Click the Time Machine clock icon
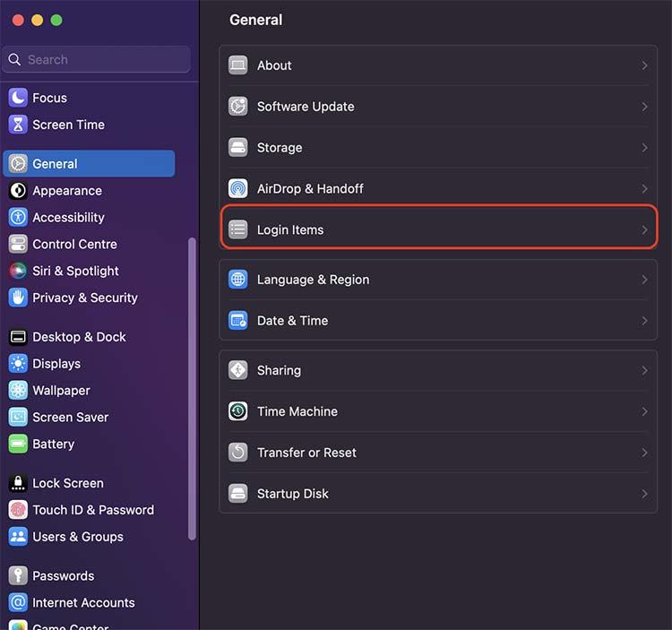This screenshot has width=672, height=630. [237, 411]
